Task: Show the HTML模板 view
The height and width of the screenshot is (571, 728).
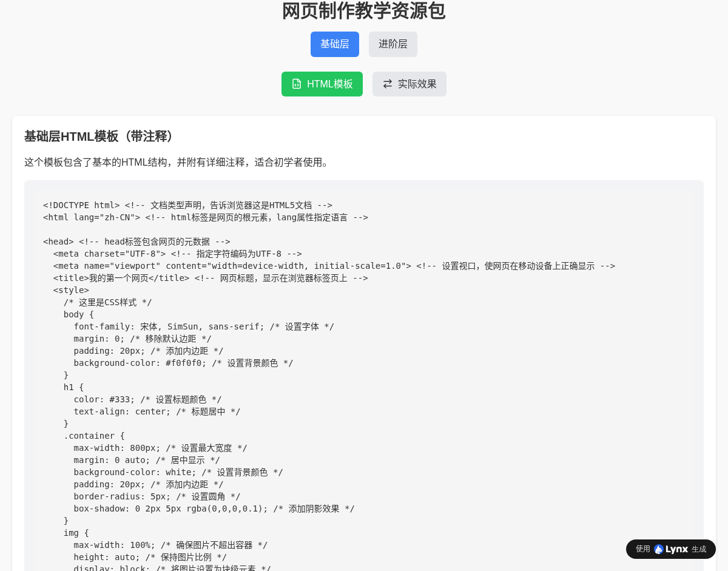Action: (x=322, y=84)
